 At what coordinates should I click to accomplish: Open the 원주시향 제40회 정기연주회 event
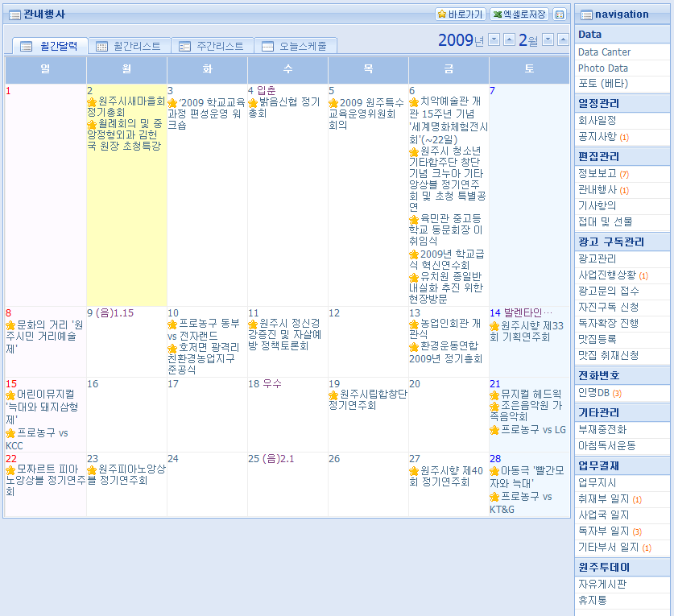(446, 477)
